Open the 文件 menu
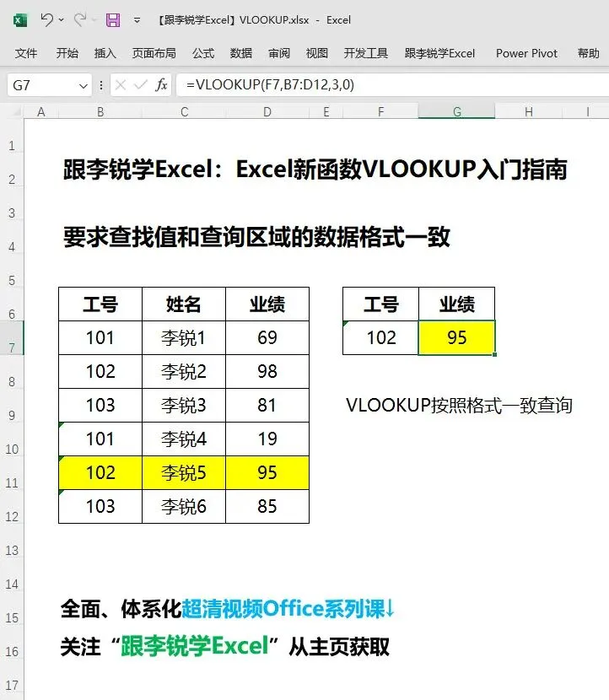Image resolution: width=609 pixels, height=700 pixels. click(x=26, y=54)
